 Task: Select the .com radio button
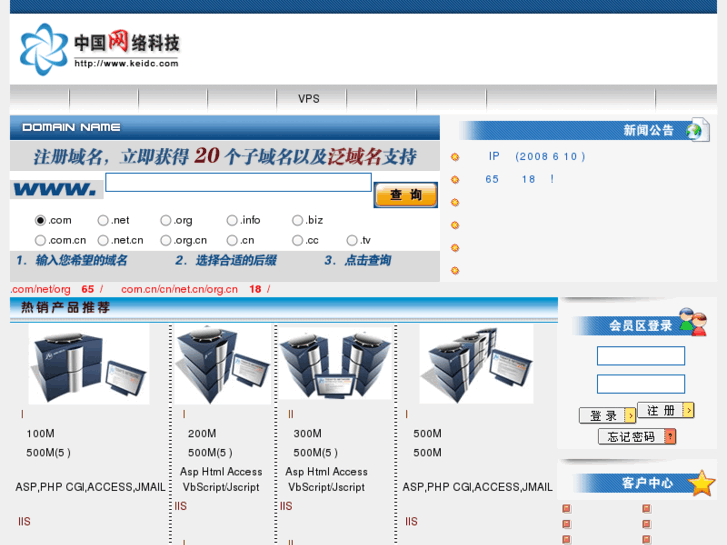40,220
